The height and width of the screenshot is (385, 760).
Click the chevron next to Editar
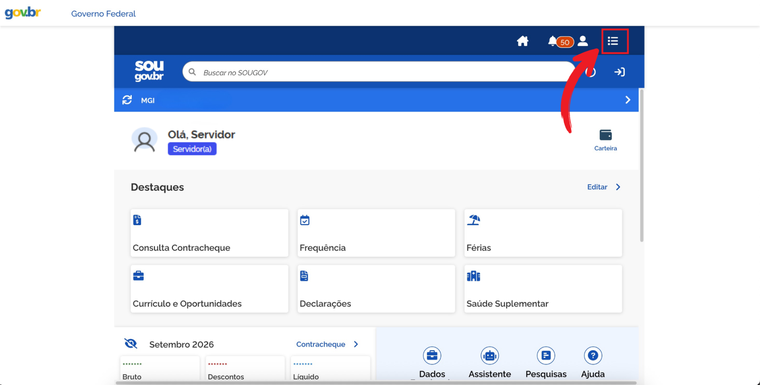coord(618,187)
